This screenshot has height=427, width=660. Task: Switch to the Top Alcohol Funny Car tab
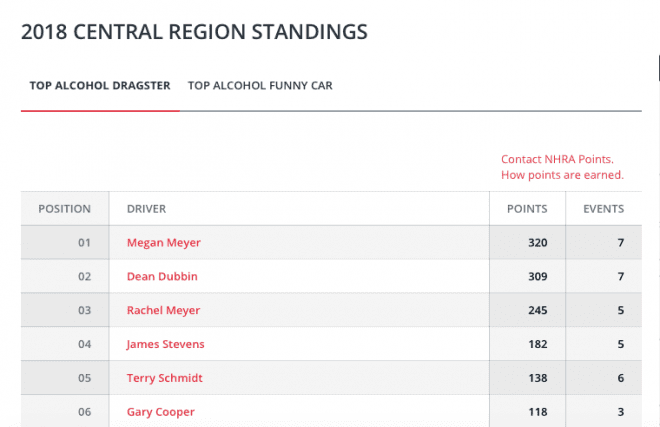point(260,85)
